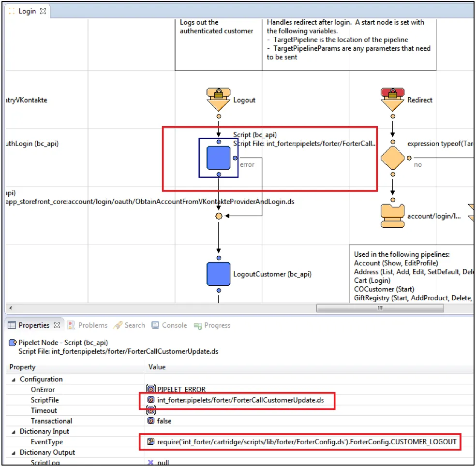
Task: Select the EventType property row
Action: click(x=239, y=442)
